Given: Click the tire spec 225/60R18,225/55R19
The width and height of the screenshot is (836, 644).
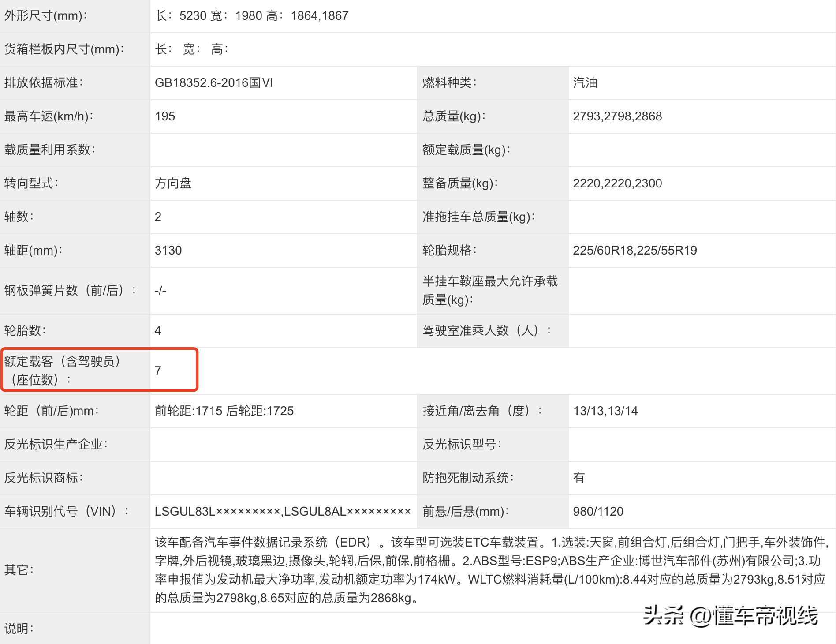Looking at the screenshot, I should pos(635,251).
